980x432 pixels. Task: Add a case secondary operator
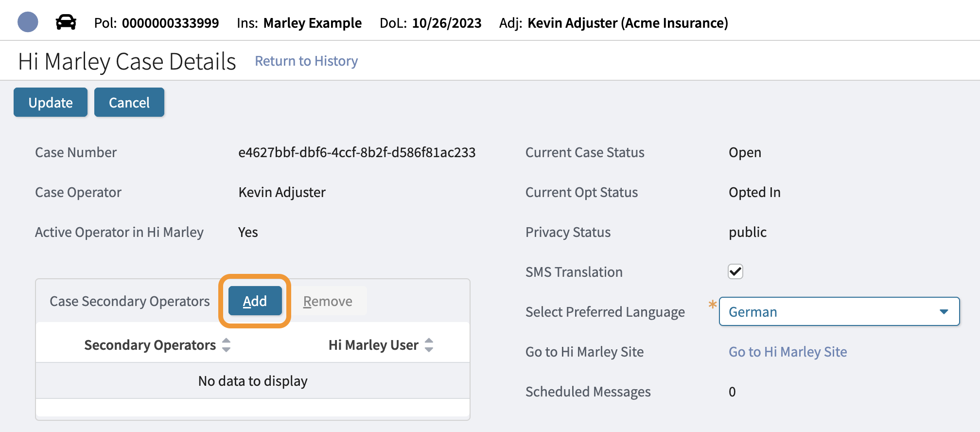pyautogui.click(x=255, y=301)
